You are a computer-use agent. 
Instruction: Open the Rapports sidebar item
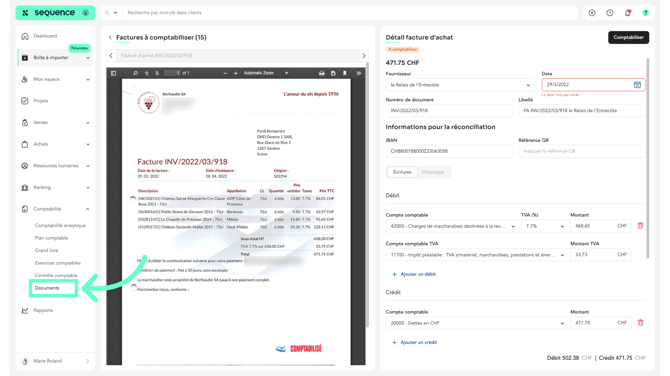[x=43, y=310]
